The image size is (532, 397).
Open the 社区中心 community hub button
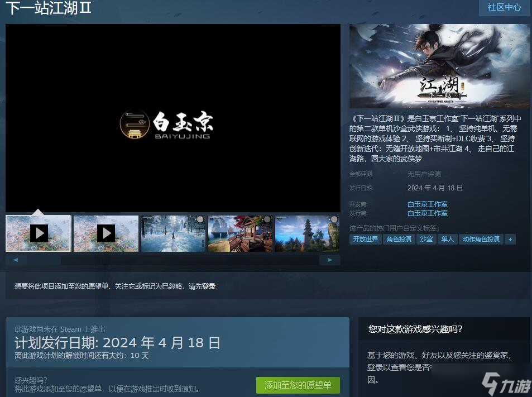(x=504, y=7)
